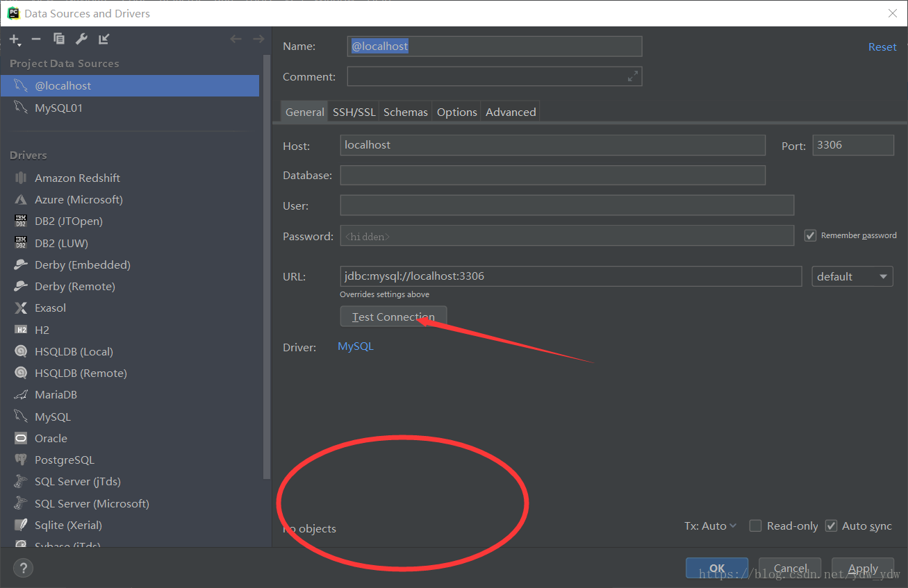Click the URL input field
The image size is (908, 588).
point(571,276)
